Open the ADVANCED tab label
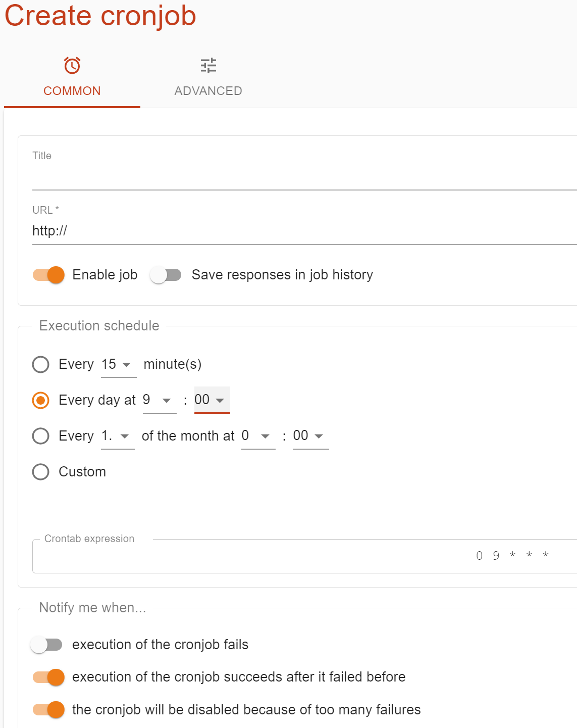This screenshot has height=728, width=577. pyautogui.click(x=208, y=91)
